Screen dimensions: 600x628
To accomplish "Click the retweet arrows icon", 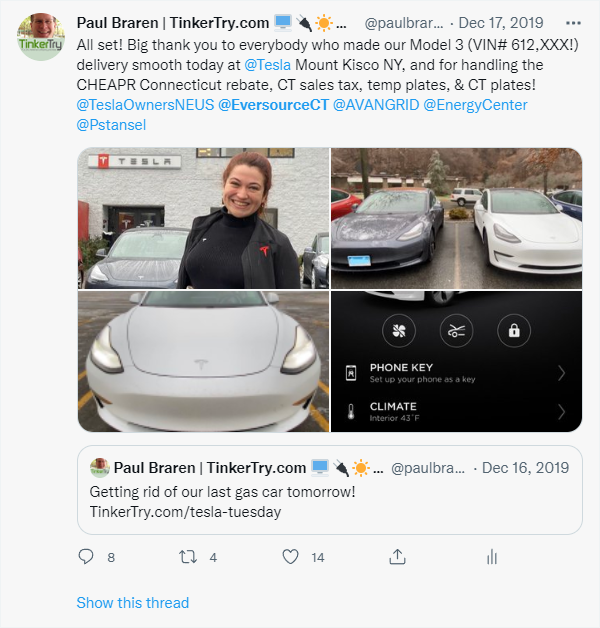I will pyautogui.click(x=187, y=557).
